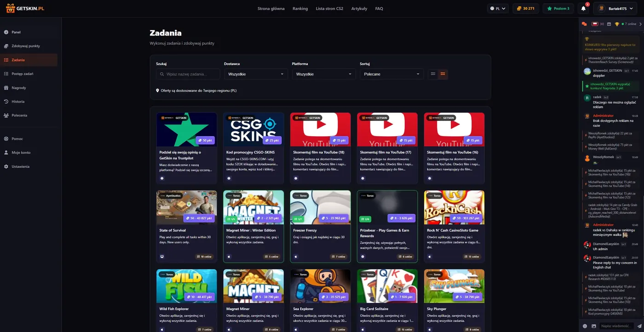This screenshot has height=332, width=644.
Task: Go to Strona główna
Action: point(271,8)
